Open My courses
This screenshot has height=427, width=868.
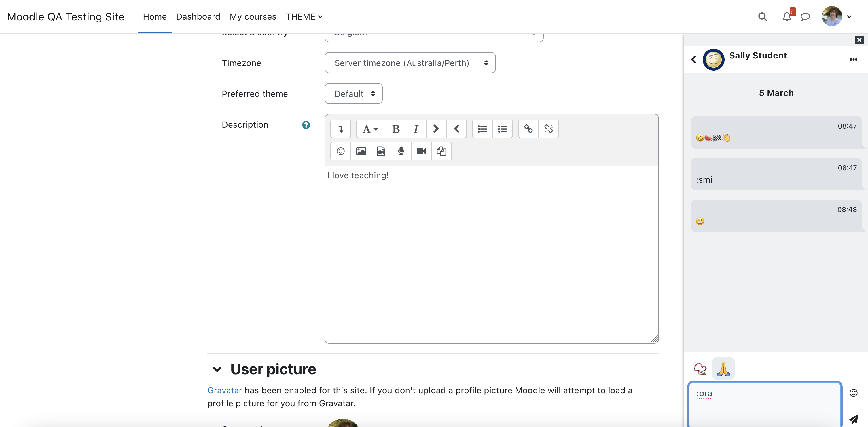(x=253, y=16)
